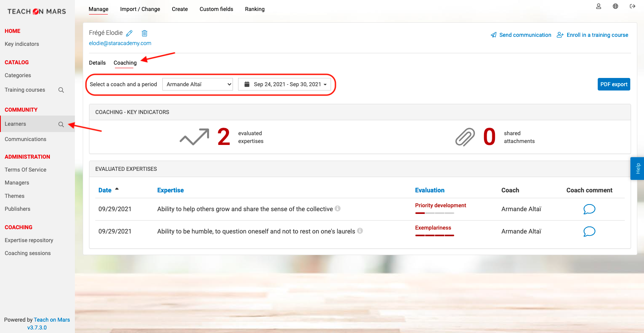This screenshot has height=333, width=644.
Task: Click Priority development evaluation label
Action: click(440, 205)
